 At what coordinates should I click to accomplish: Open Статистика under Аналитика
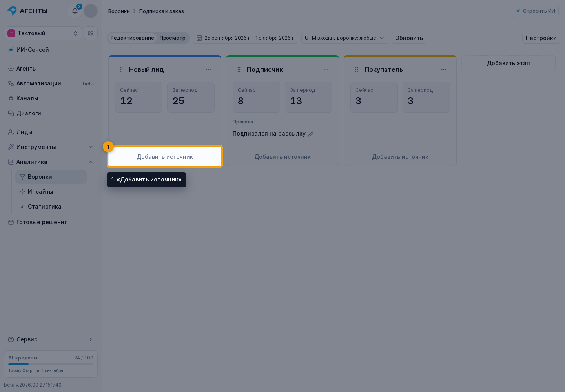[51, 207]
